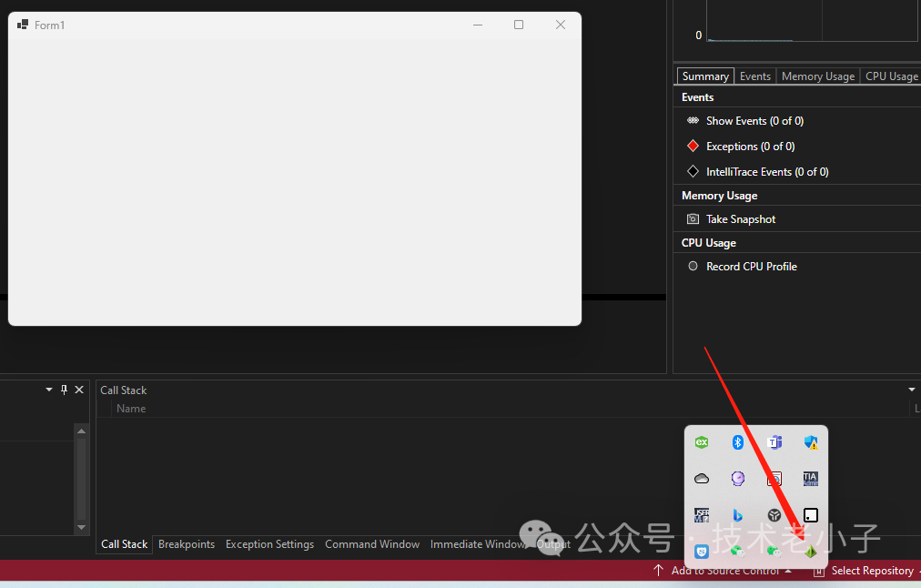This screenshot has height=588, width=921.
Task: Click the Windows Security shield tray icon
Action: [810, 442]
